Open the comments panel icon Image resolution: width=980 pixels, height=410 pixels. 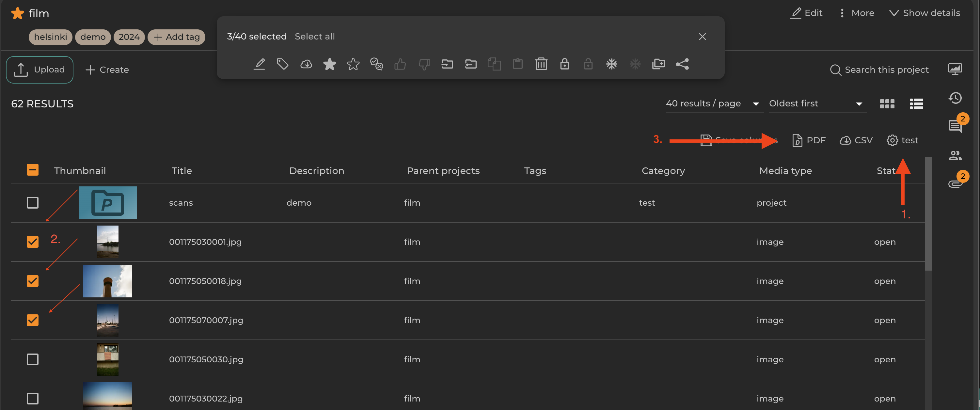[955, 126]
